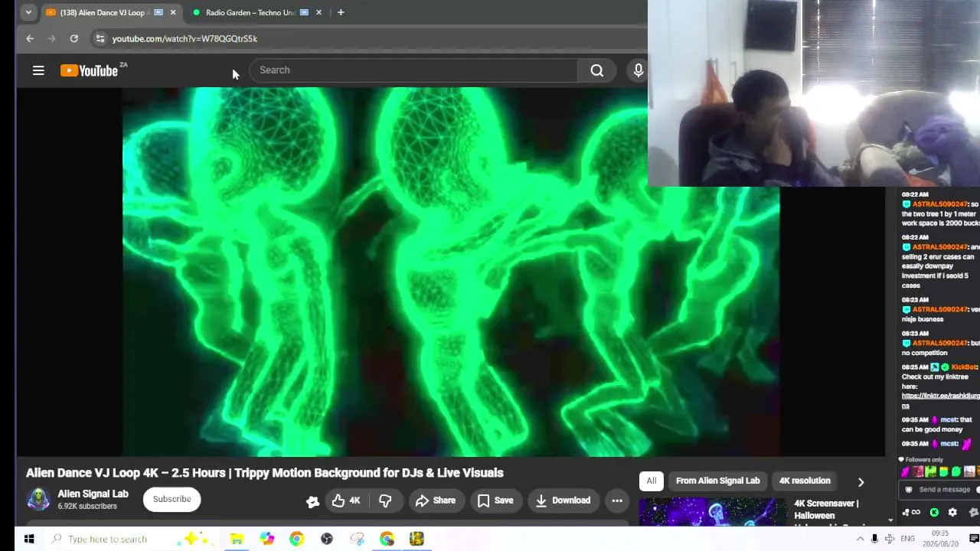Like the Alien Dance video
This screenshot has height=551, width=980.
click(x=346, y=500)
